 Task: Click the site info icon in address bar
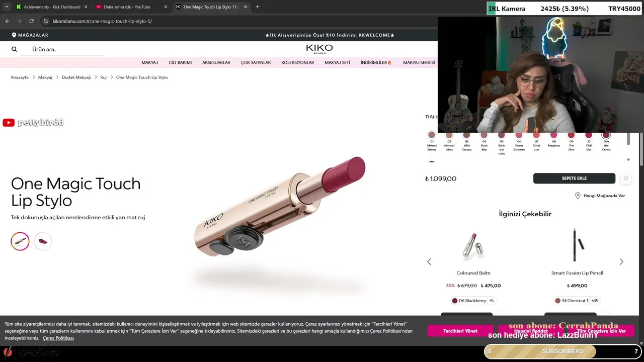point(45,21)
